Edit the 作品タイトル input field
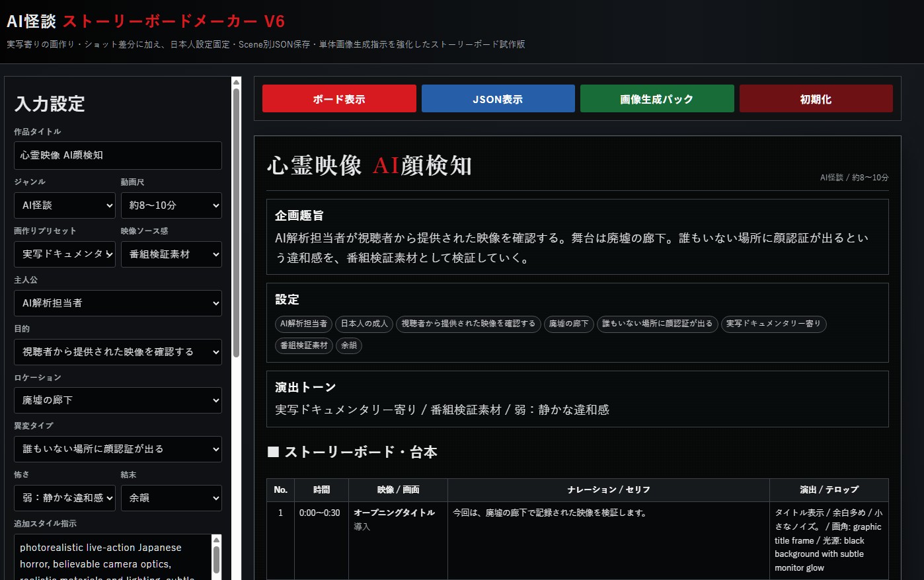Screen dimensions: 924x580 tap(118, 155)
